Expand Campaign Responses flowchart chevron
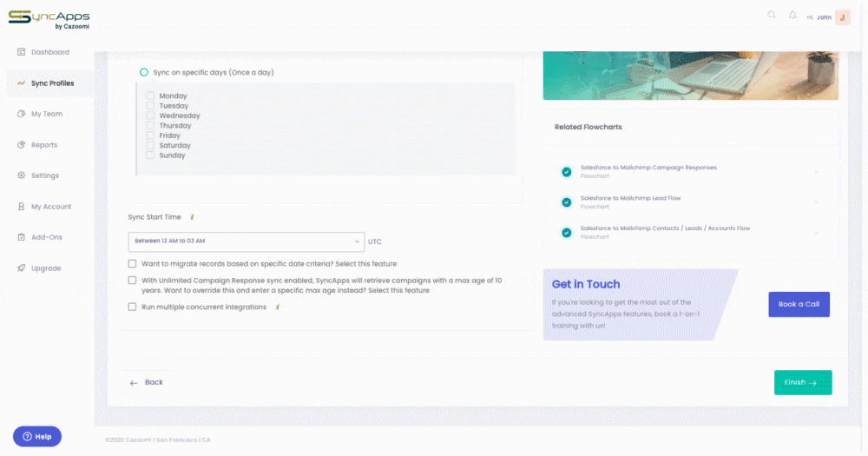This screenshot has height=456, width=868. click(x=816, y=172)
